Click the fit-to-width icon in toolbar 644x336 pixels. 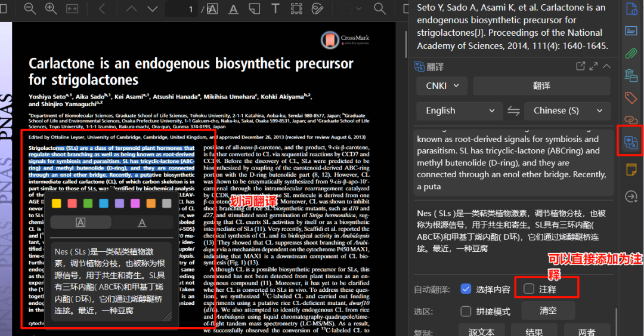point(72,8)
